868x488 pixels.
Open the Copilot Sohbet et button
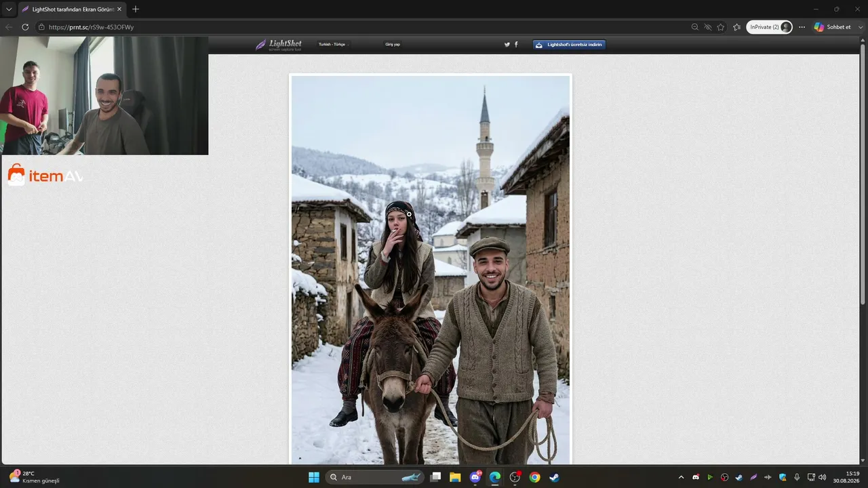(832, 27)
